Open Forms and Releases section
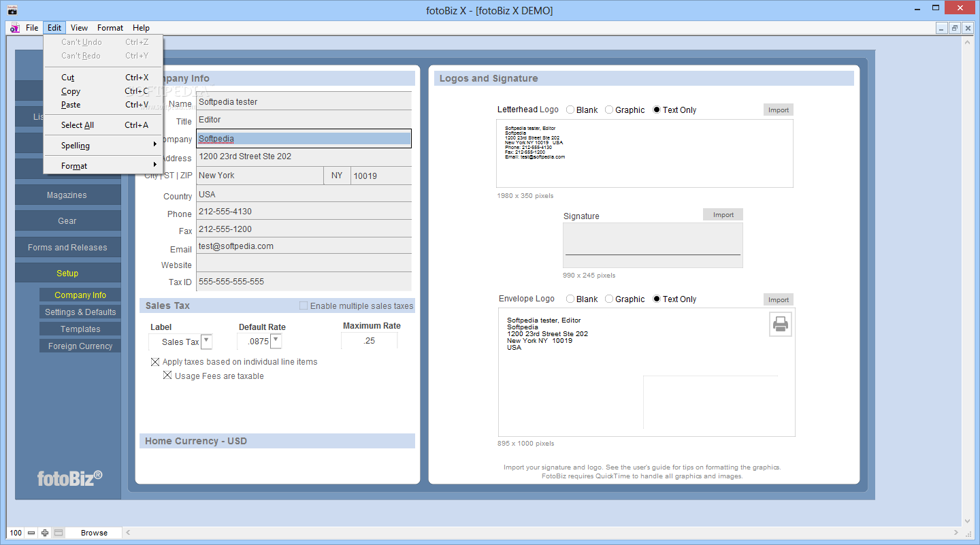 tap(67, 247)
